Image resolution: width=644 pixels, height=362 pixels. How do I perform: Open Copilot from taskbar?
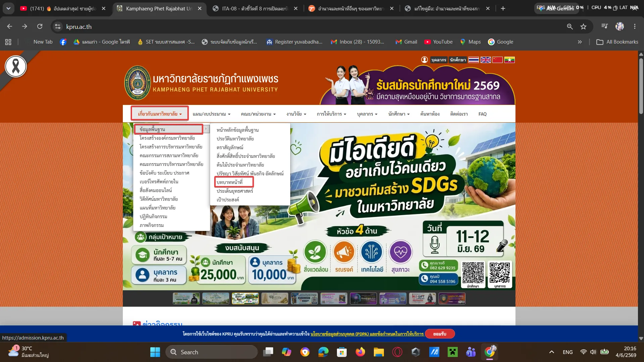tap(287, 352)
